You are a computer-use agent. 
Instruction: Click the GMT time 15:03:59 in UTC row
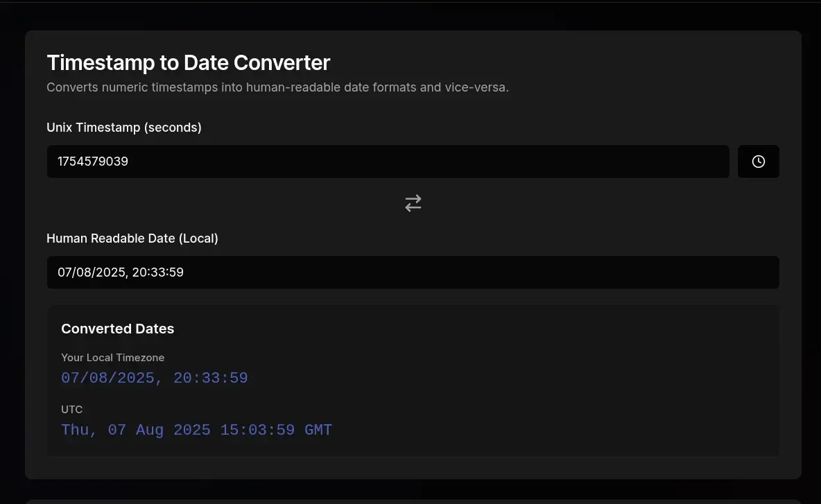point(257,429)
